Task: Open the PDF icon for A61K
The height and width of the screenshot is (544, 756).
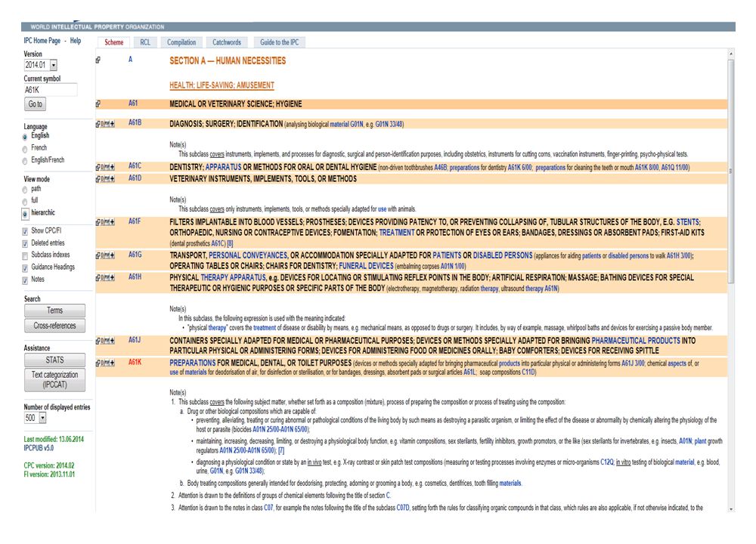Action: pos(107,363)
